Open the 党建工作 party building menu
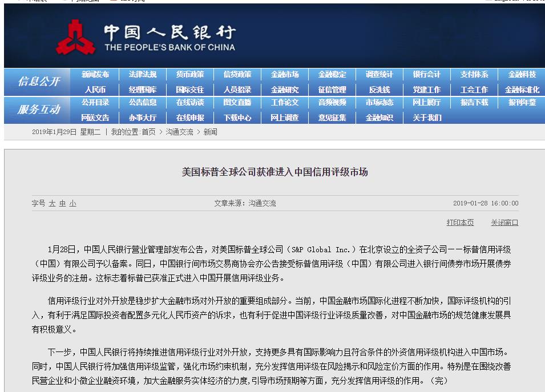This screenshot has height=392, width=545. [x=427, y=88]
